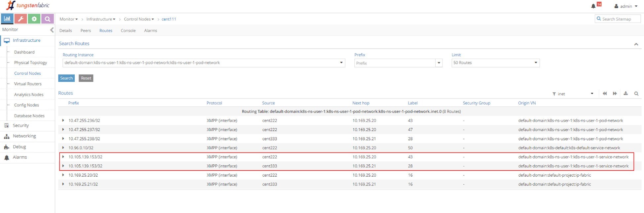This screenshot has width=644, height=213.
Task: Expand the 10.47.255.236/32 route row
Action: click(x=63, y=120)
